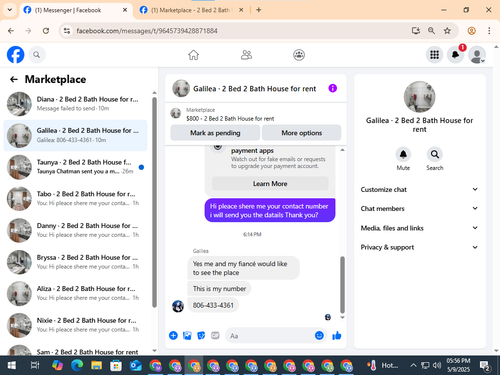Mute the conversation using the bell icon
Screen dimensions: 500x375
(403, 154)
